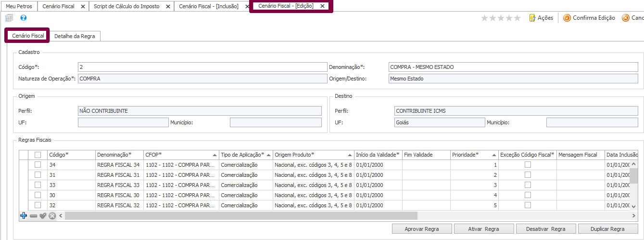The height and width of the screenshot is (240, 644).
Task: Toggle Exceção Código Fiscal for priority 1 row
Action: (528, 165)
